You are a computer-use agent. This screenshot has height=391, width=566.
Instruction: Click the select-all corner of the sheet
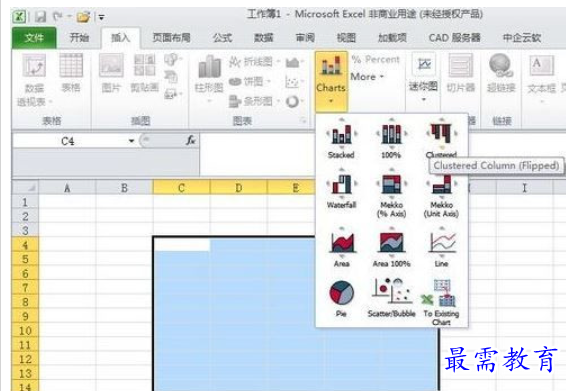click(25, 188)
